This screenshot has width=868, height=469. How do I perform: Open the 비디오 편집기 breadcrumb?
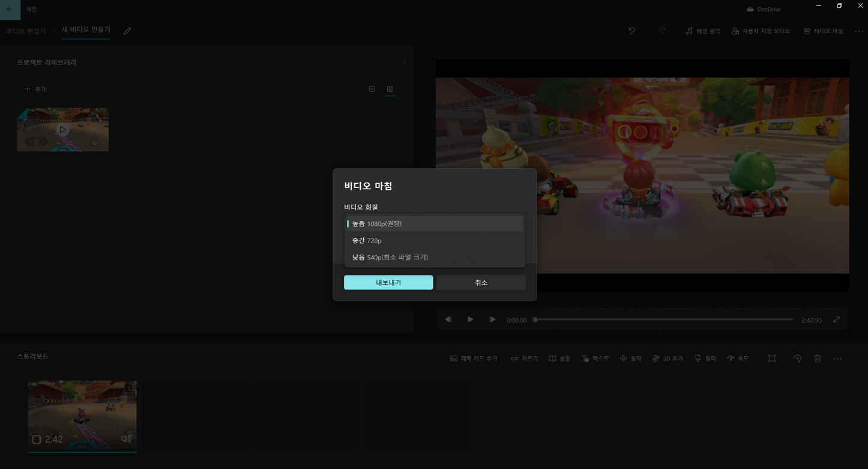click(26, 31)
